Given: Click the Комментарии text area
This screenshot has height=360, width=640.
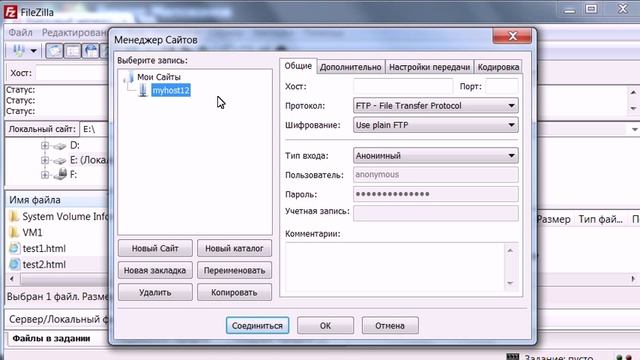Looking at the screenshot, I should click(394, 267).
